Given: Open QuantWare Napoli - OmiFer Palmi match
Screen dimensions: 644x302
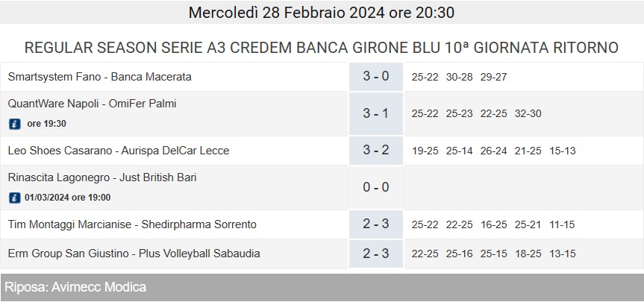Looking at the screenshot, I should (92, 104).
